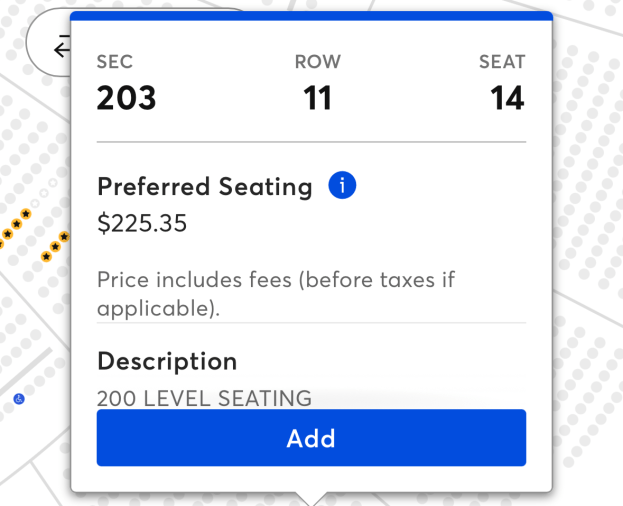Click the Add button

(311, 438)
